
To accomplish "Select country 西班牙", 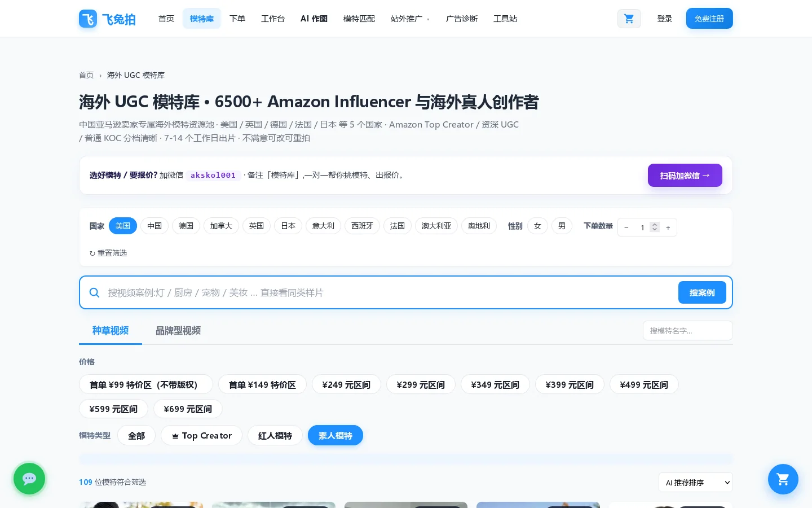I will point(362,226).
